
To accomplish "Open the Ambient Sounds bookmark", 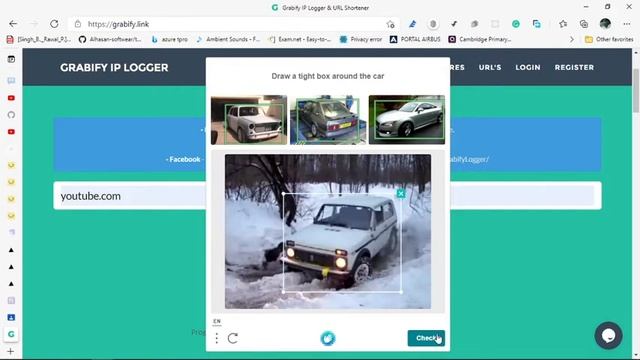I will [x=228, y=39].
